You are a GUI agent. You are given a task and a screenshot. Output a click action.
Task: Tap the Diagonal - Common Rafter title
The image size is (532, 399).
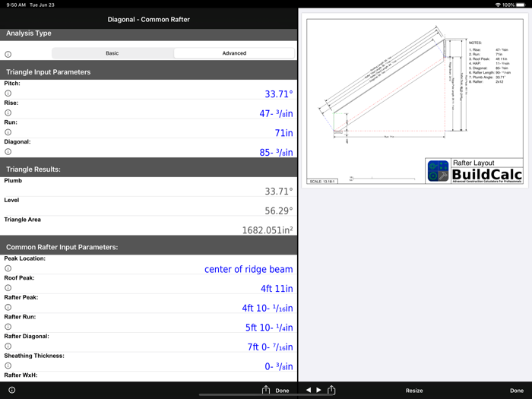pyautogui.click(x=149, y=19)
